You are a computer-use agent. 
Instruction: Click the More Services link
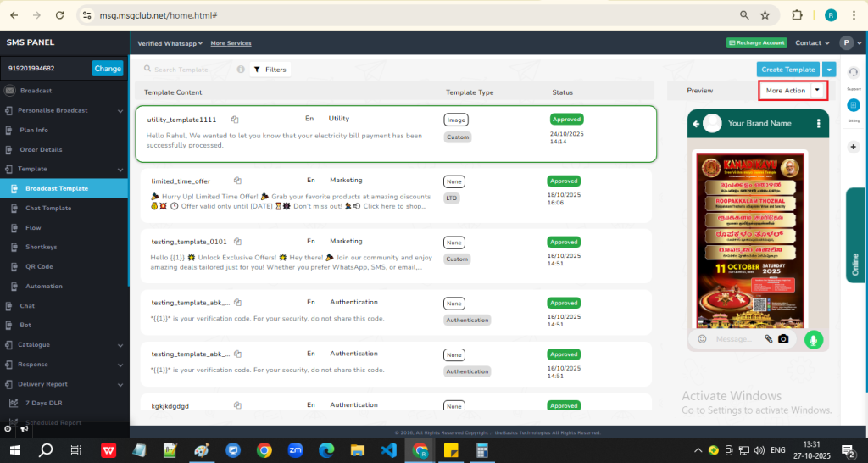[x=231, y=43]
